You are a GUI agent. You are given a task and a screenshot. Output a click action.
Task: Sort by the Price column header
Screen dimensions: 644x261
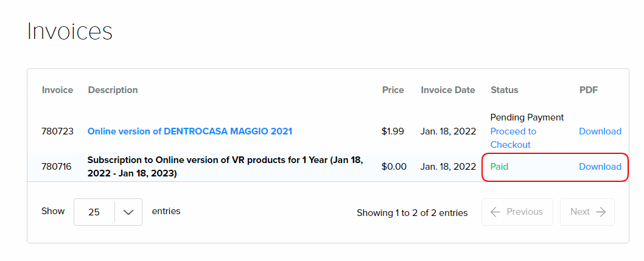393,90
